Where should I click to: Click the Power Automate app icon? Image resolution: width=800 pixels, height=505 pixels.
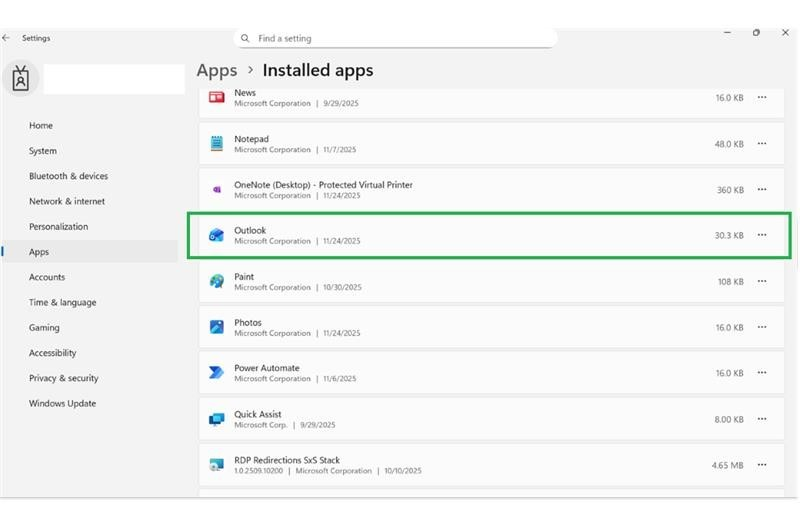pos(216,373)
